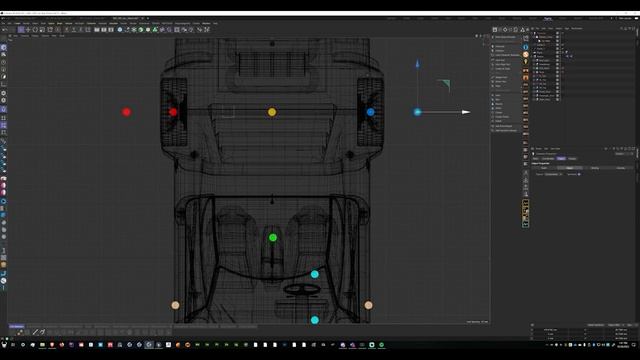Open the File menu in main menu bar

click(3, 23)
